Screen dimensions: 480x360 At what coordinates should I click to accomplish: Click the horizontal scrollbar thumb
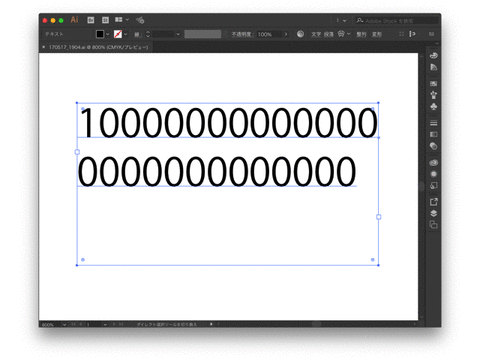point(316,324)
